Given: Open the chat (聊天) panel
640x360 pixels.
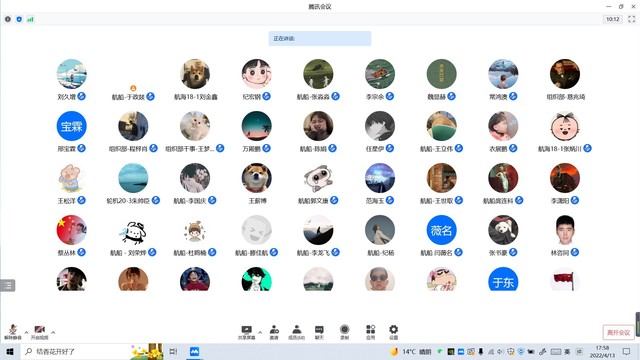Looking at the screenshot, I should click(x=319, y=333).
